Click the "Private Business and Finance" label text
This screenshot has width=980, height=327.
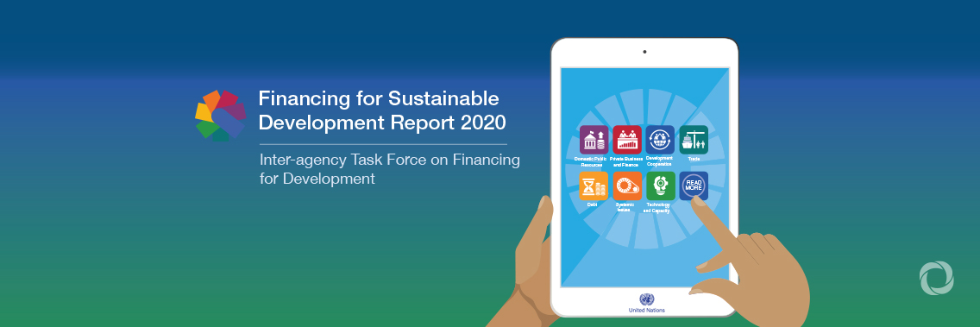pyautogui.click(x=626, y=161)
